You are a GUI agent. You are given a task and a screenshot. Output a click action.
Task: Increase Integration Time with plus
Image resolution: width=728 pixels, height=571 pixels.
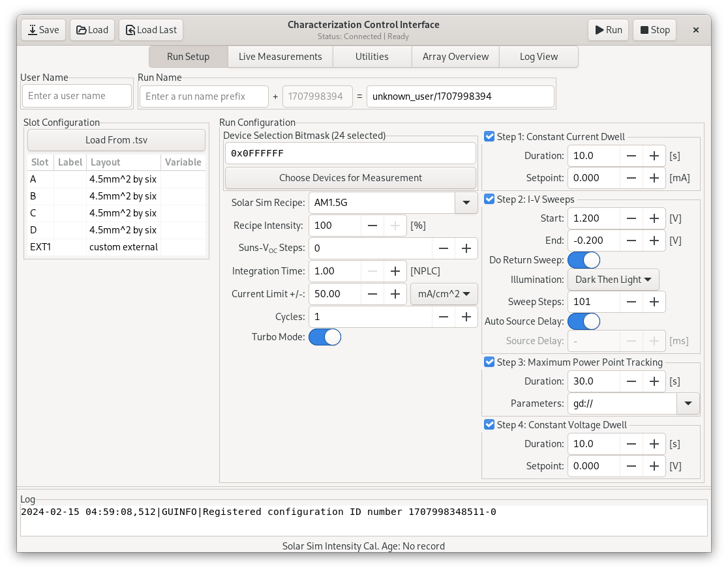pyautogui.click(x=395, y=271)
